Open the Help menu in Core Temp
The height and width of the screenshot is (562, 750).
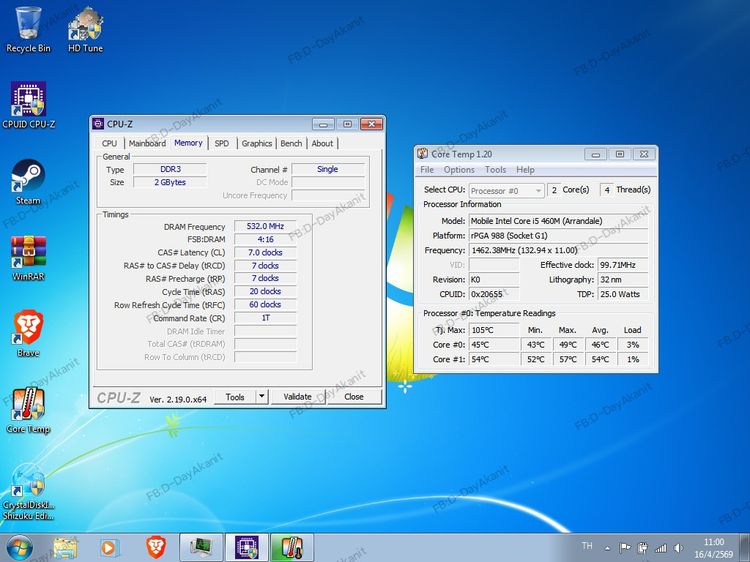click(525, 170)
